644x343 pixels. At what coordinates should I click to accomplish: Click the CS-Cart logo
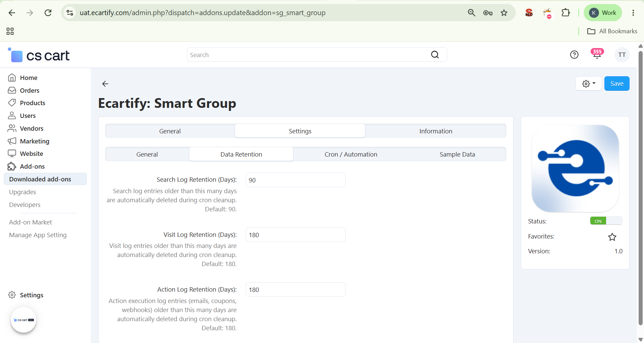coord(39,55)
